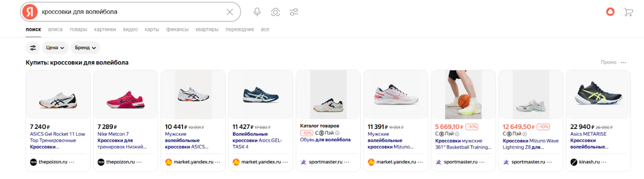Open search settings sliders icon beside camera
This screenshot has width=644, height=179.
[x=294, y=12]
